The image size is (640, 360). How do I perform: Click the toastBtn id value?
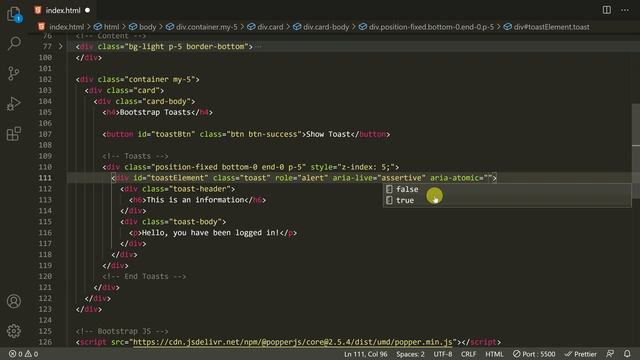173,134
